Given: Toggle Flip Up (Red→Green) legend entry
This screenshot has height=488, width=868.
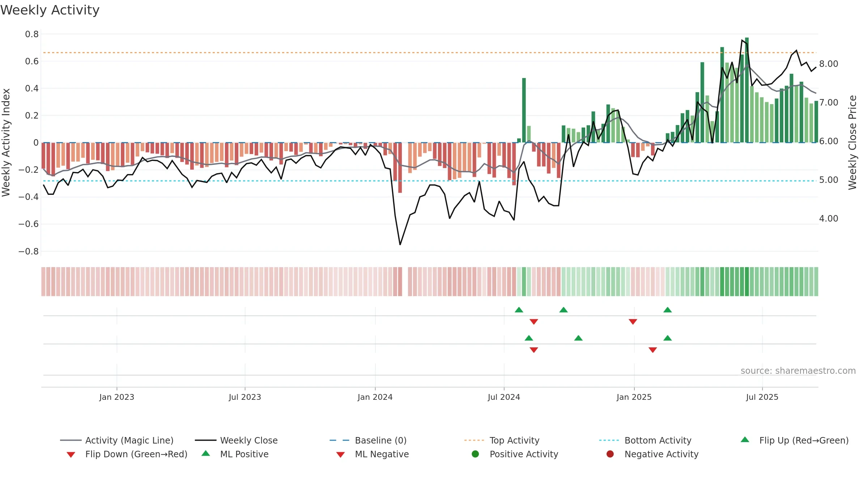Looking at the screenshot, I should click(x=795, y=440).
